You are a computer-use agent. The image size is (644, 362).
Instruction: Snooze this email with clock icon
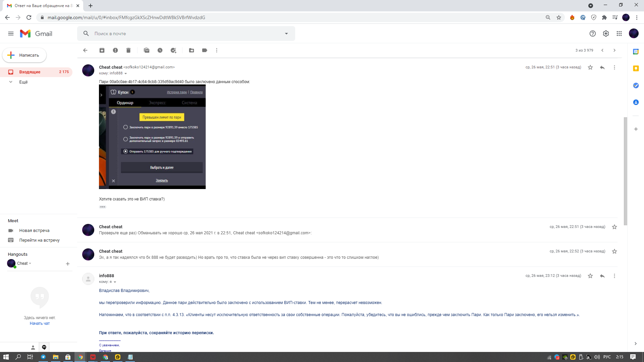160,50
